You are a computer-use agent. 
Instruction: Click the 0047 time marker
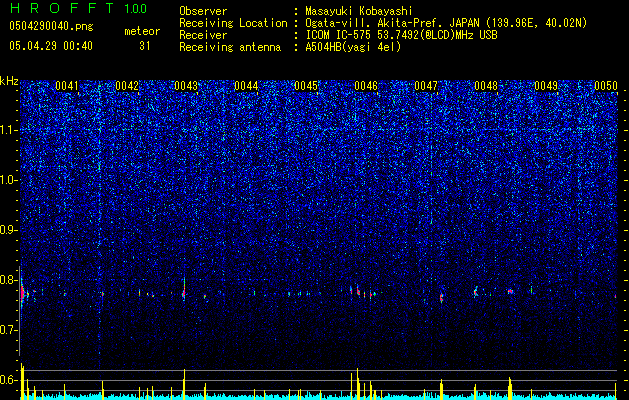pyautogui.click(x=426, y=86)
